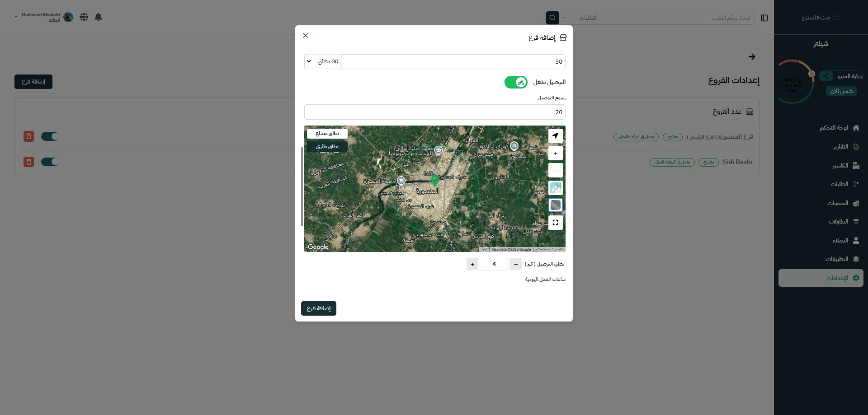The image size is (868, 415).
Task: Select satellite map view icon
Action: [x=555, y=205]
